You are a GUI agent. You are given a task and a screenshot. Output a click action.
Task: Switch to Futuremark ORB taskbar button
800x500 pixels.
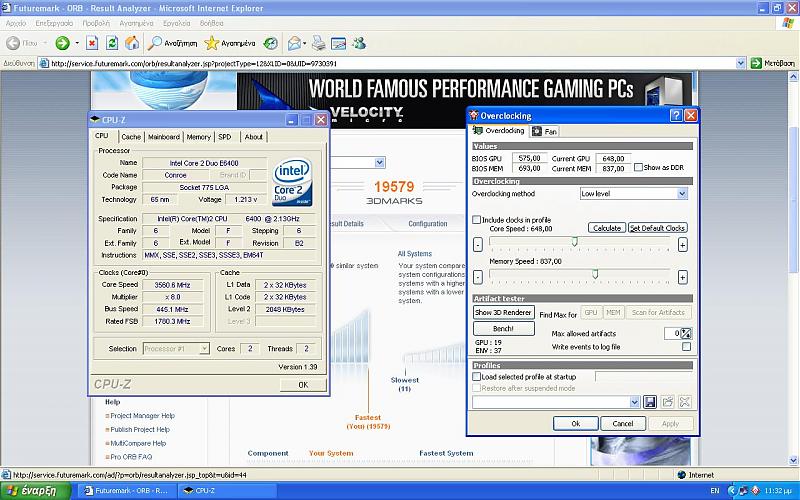pyautogui.click(x=128, y=491)
